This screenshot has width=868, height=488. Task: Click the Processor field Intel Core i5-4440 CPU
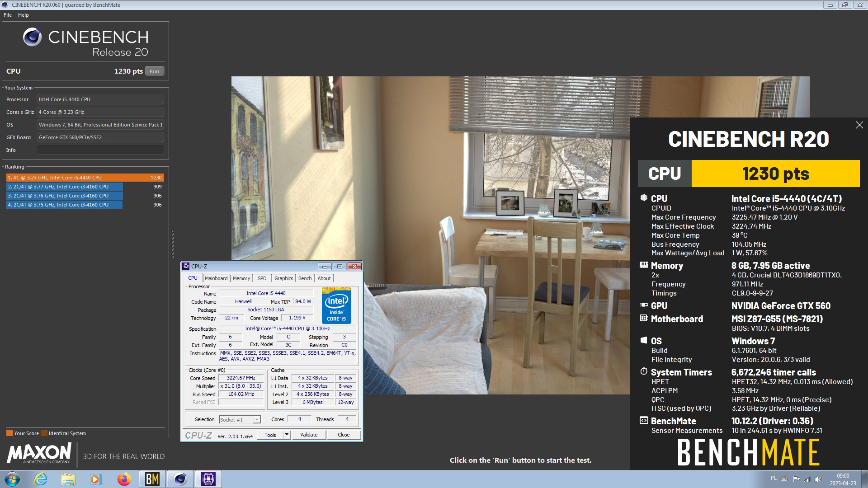[x=100, y=99]
